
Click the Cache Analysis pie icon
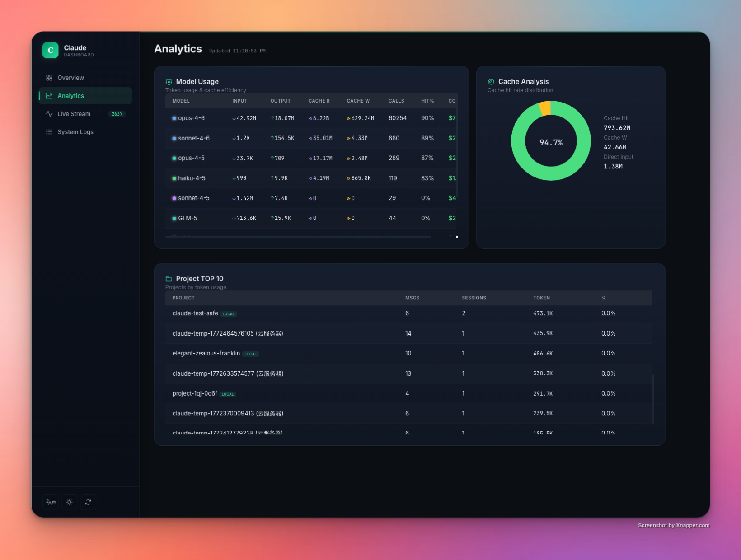491,82
